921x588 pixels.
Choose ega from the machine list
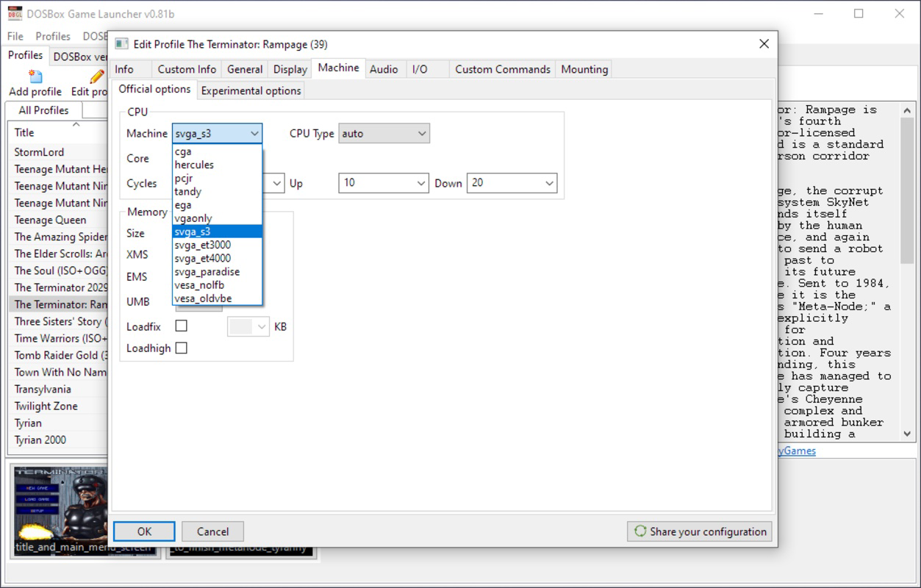pos(217,205)
